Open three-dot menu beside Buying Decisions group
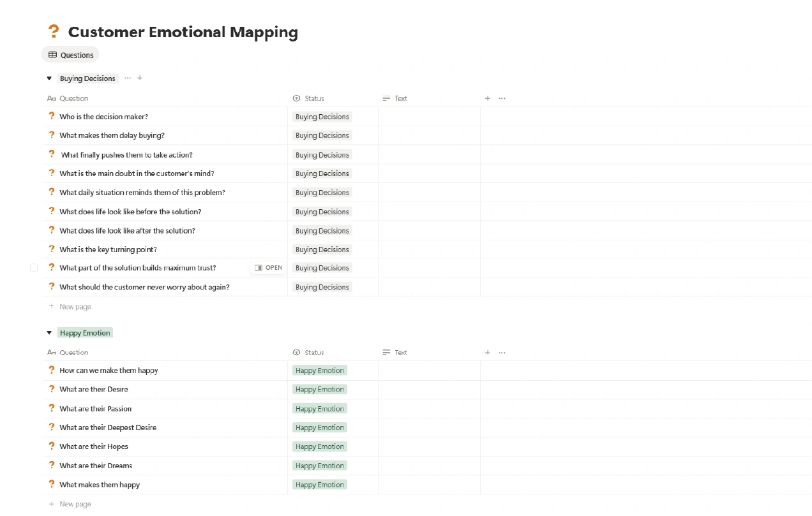Screen dimensions: 812x516 [x=128, y=78]
